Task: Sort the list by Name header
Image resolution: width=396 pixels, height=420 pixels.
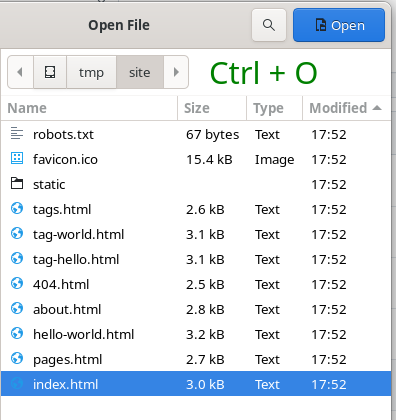Action: pos(89,108)
